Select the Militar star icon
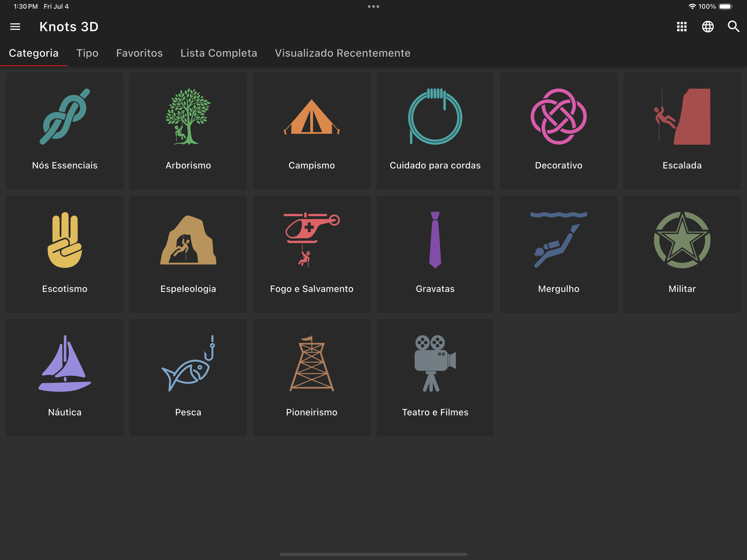This screenshot has width=747, height=560. pos(682,240)
